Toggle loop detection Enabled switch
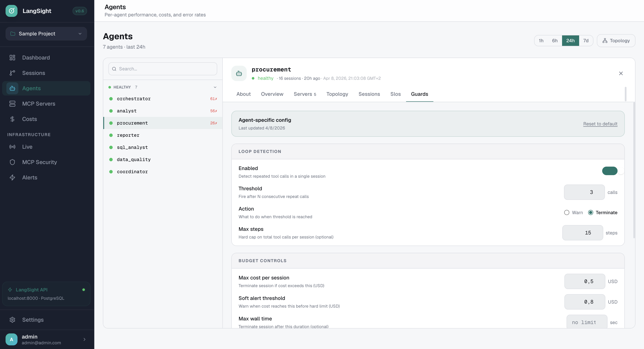644x349 pixels. pos(610,171)
